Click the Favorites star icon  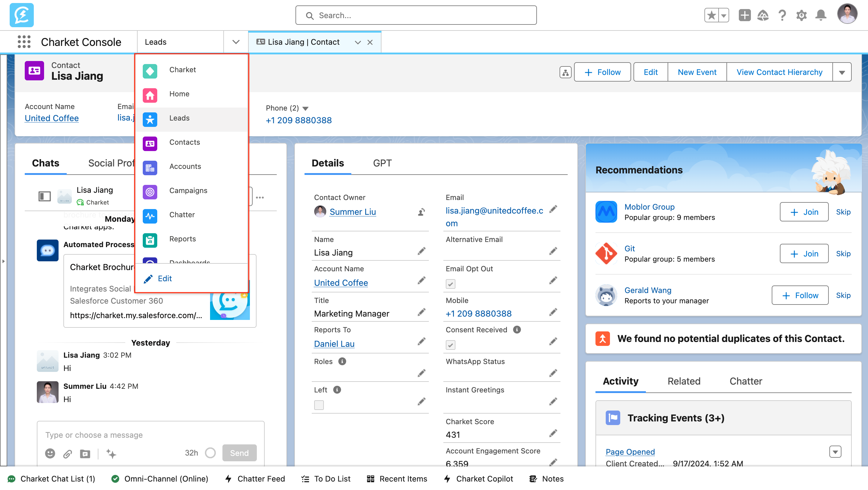tap(712, 15)
